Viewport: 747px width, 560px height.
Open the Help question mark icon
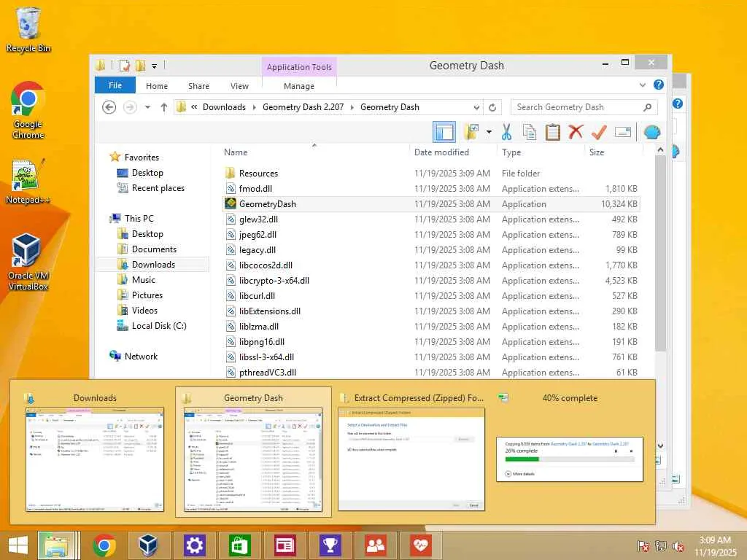659,85
